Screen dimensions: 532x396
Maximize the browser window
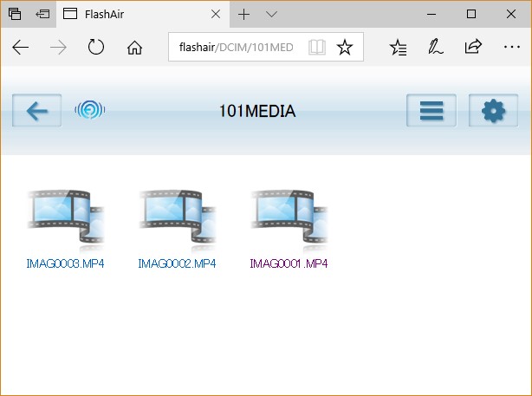471,14
